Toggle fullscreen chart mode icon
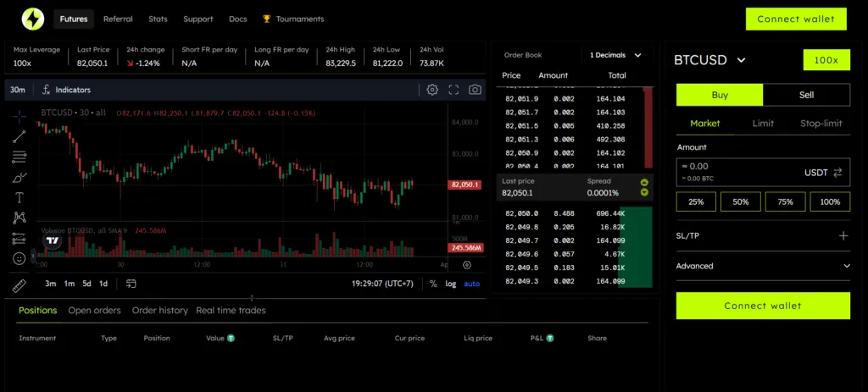 click(454, 90)
